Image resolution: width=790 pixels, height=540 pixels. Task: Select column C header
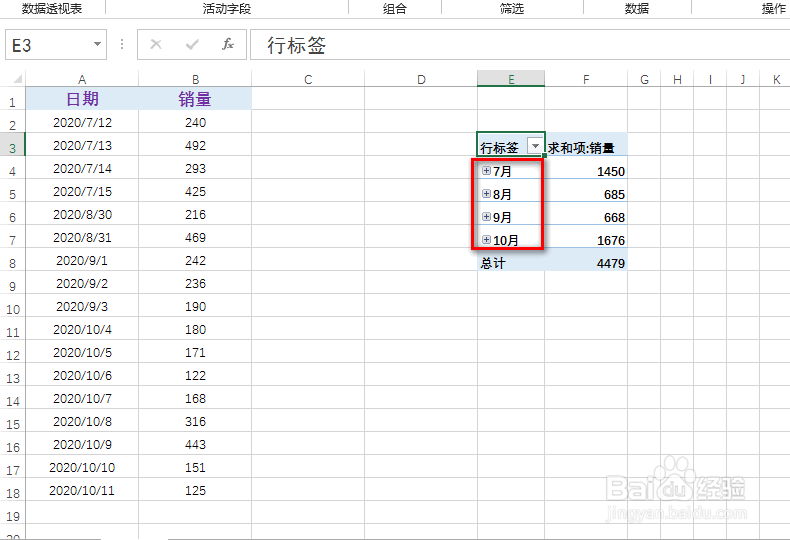(x=308, y=79)
